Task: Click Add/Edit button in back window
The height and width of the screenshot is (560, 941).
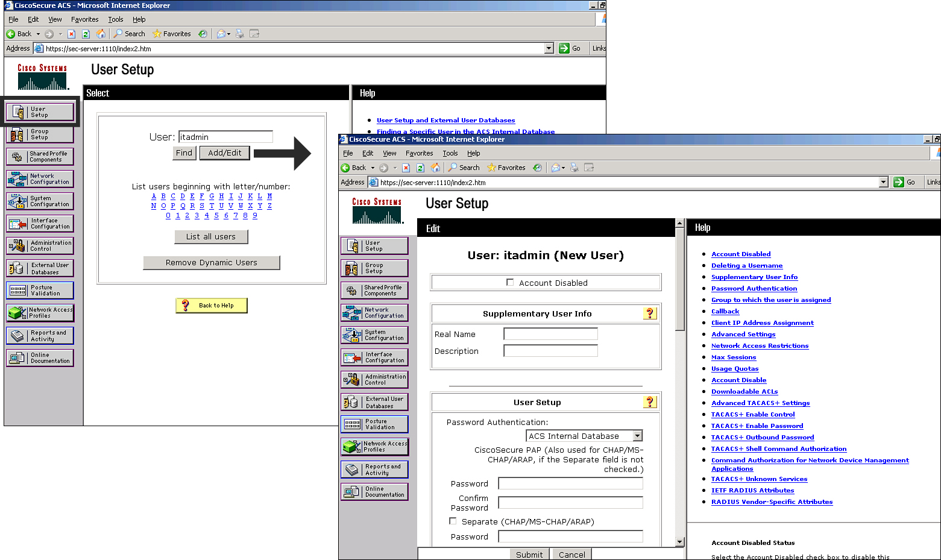Action: [x=225, y=153]
